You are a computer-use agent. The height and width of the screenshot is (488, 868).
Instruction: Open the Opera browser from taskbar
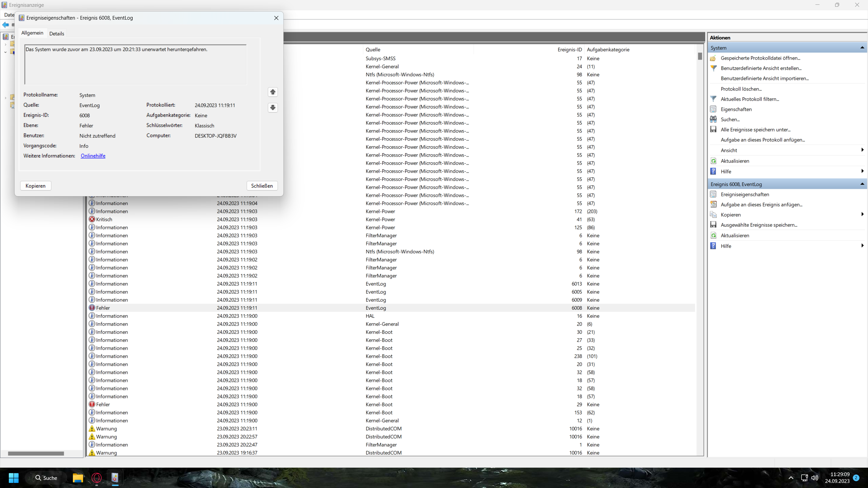coord(97,478)
